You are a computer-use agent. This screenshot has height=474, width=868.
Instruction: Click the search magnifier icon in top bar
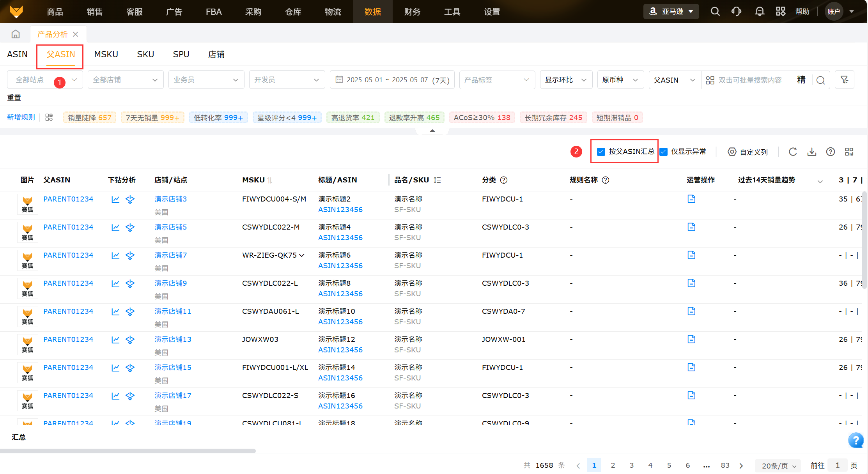(715, 11)
